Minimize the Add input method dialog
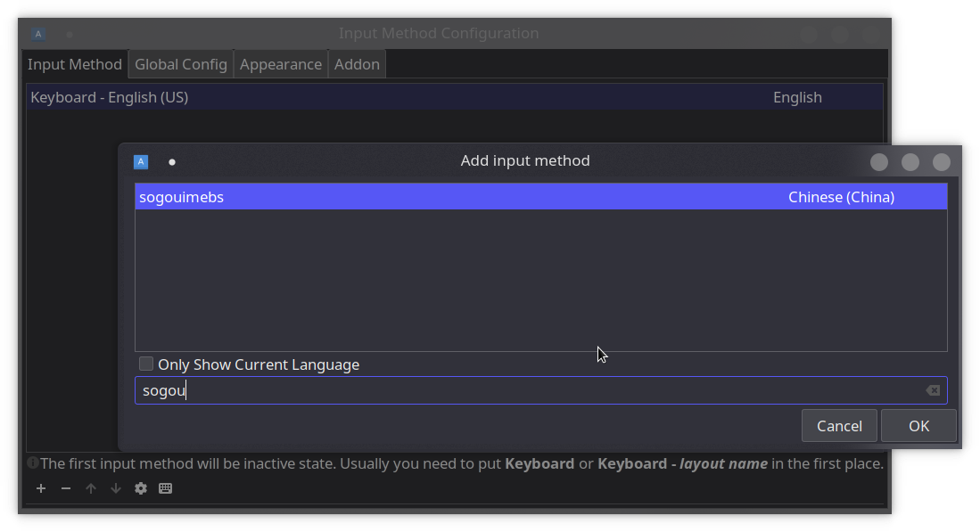980x532 pixels. pos(878,162)
